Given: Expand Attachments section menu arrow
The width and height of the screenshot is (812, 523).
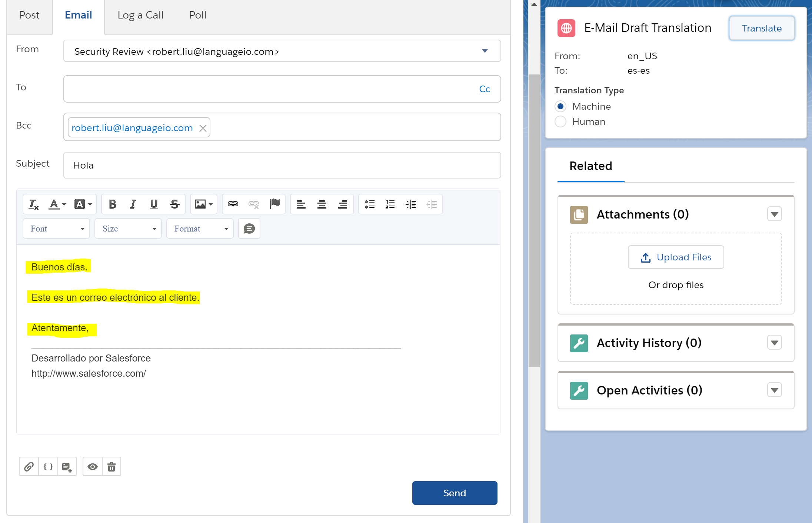Looking at the screenshot, I should (774, 214).
